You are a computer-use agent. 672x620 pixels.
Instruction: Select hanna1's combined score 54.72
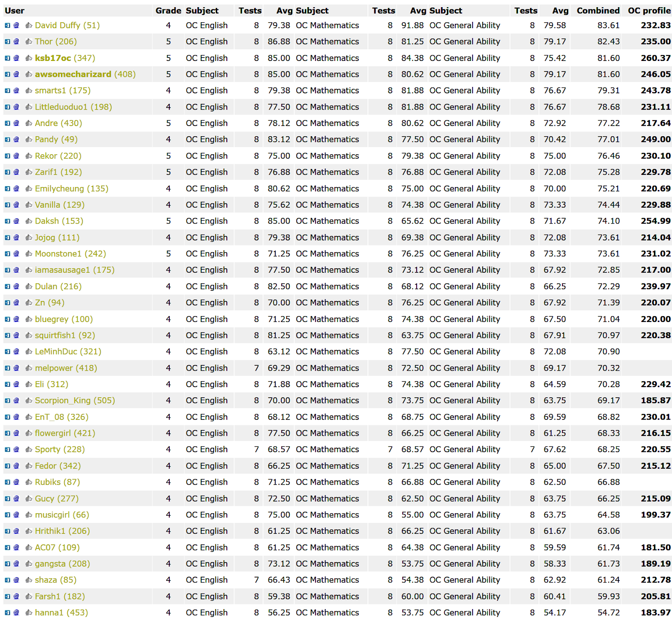609,612
